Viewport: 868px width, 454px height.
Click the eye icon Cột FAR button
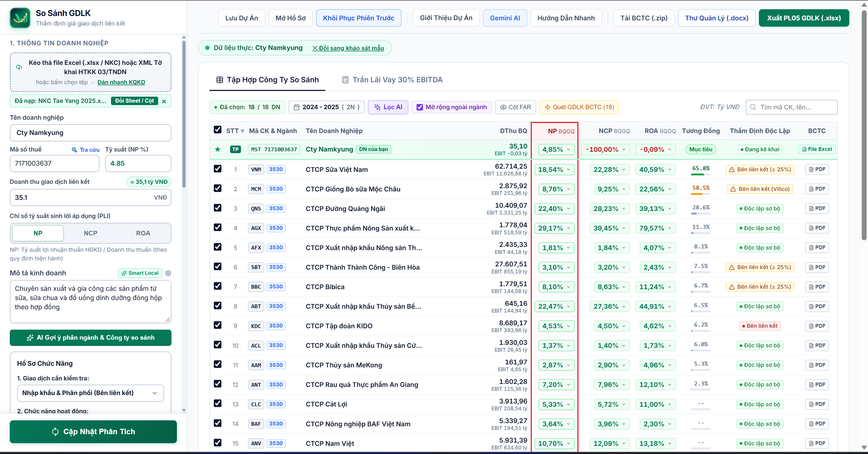pyautogui.click(x=516, y=107)
